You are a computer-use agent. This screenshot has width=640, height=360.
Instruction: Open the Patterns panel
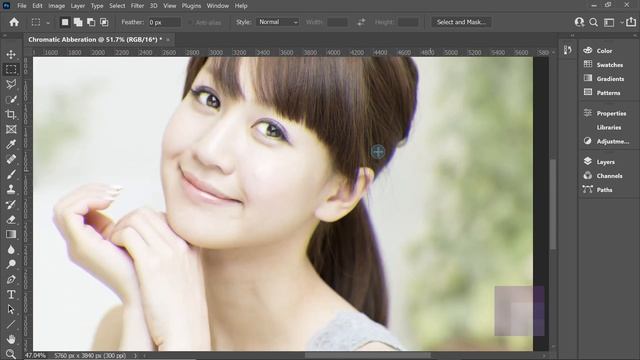click(x=608, y=93)
